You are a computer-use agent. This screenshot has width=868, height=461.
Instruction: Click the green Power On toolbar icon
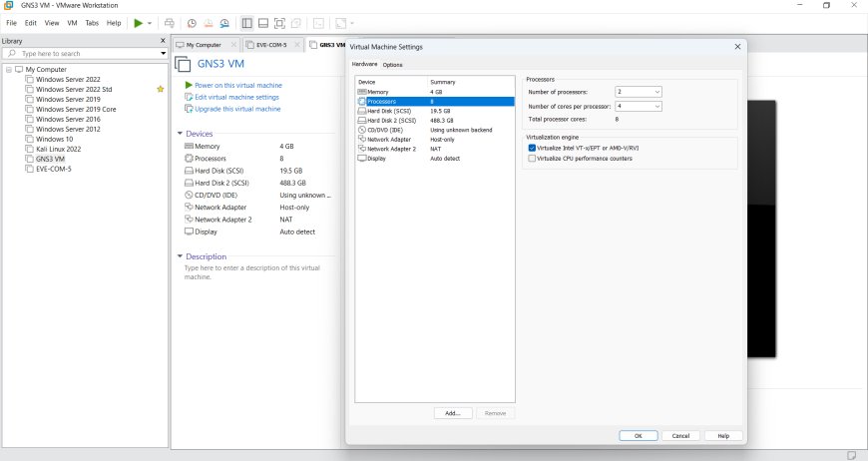tap(139, 23)
